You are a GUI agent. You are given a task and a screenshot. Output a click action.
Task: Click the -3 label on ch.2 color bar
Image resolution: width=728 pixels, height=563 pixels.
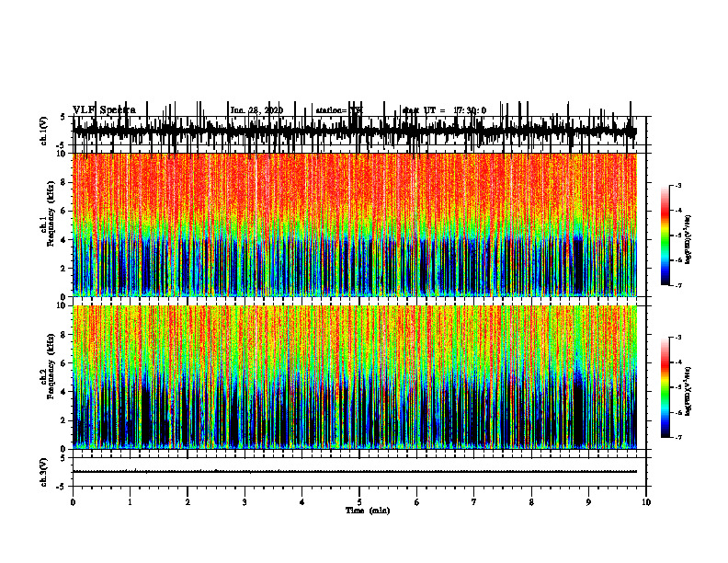point(678,338)
